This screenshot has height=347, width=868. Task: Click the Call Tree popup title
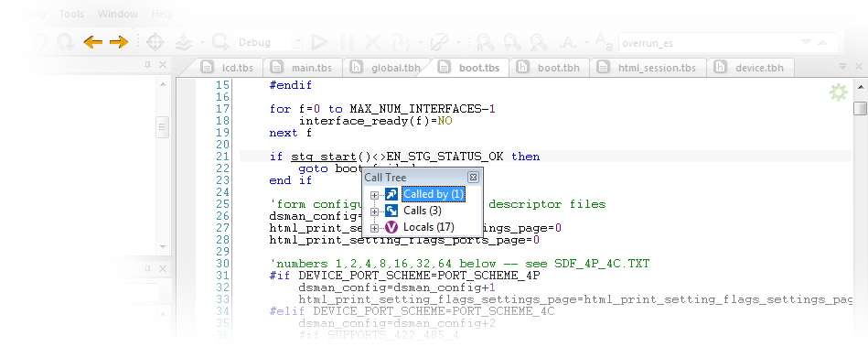[385, 178]
